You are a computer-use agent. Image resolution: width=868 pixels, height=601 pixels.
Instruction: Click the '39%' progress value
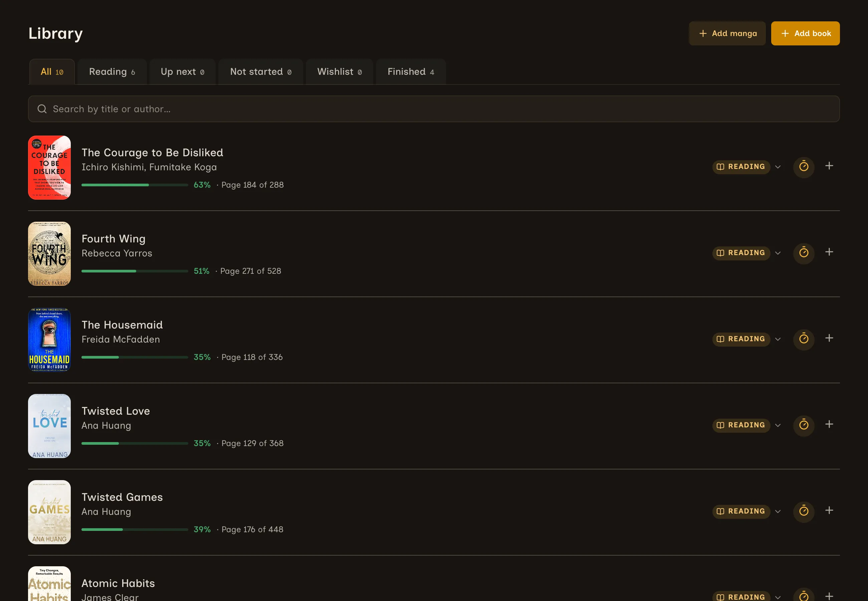click(x=202, y=530)
